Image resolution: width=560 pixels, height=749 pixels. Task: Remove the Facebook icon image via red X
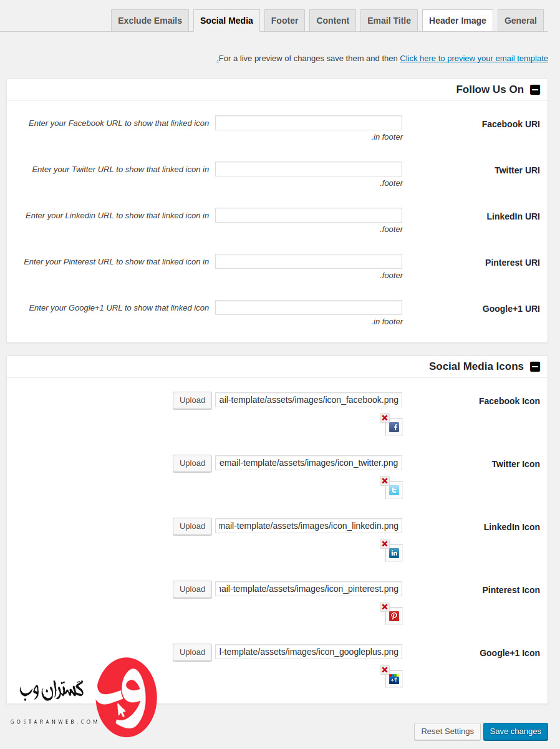click(x=385, y=418)
